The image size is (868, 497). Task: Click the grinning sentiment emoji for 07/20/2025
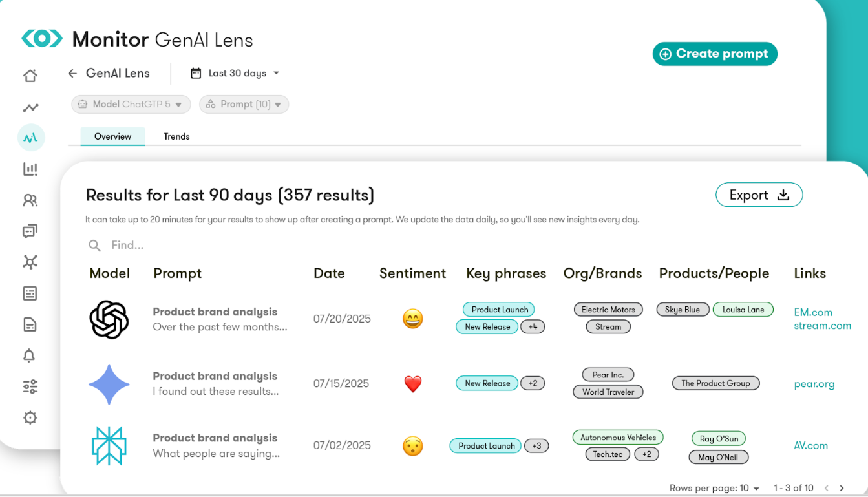[412, 319]
